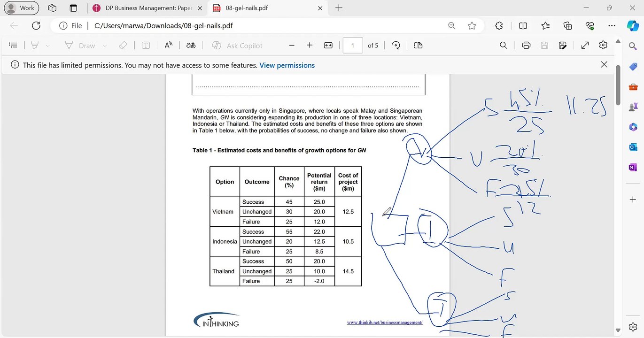
Task: Click the address bar file path
Action: click(x=163, y=26)
